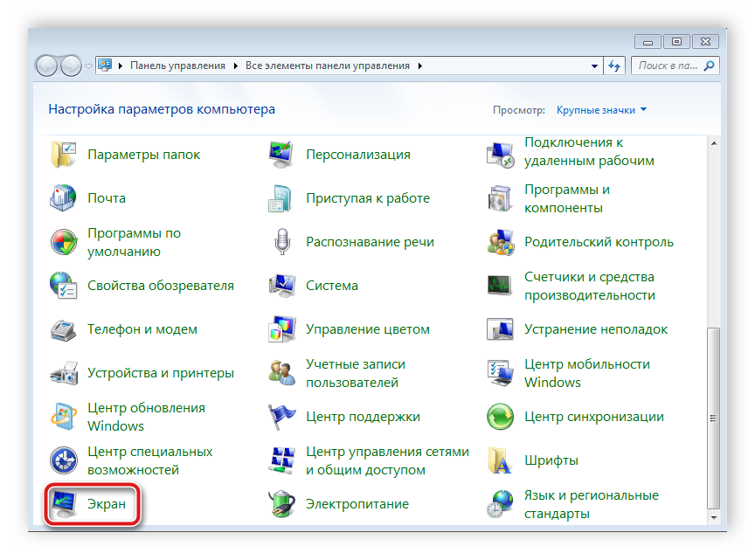Click the Персонализация icon
The image size is (755, 560).
[x=282, y=155]
